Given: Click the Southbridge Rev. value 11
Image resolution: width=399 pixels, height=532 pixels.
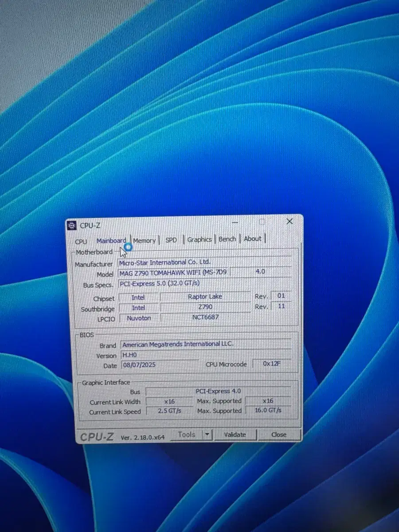Looking at the screenshot, I should pyautogui.click(x=281, y=306).
